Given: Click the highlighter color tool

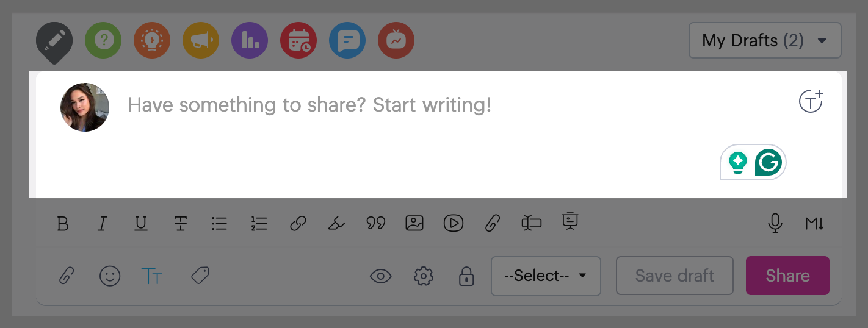Looking at the screenshot, I should (x=336, y=224).
